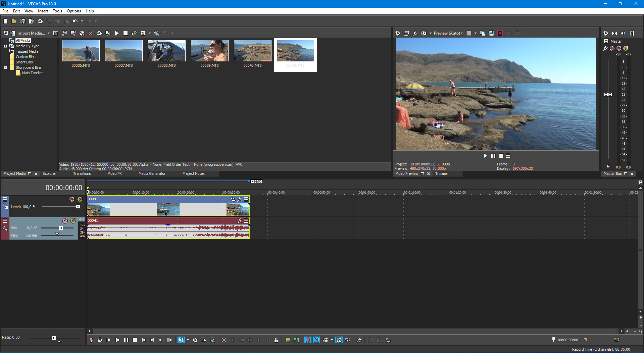644x353 pixels.
Task: Open the Master Bus FX icon
Action: click(605, 48)
